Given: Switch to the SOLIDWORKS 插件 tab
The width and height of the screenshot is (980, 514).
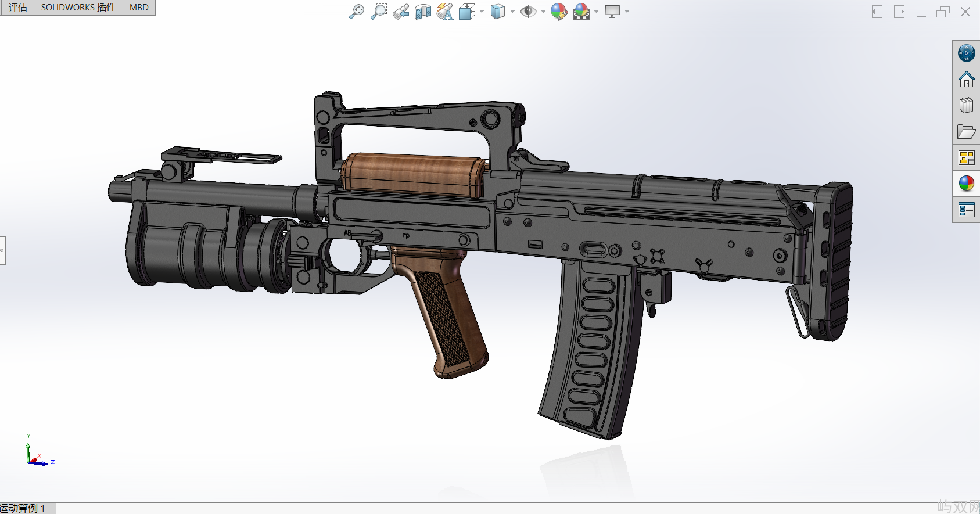Looking at the screenshot, I should click(78, 8).
